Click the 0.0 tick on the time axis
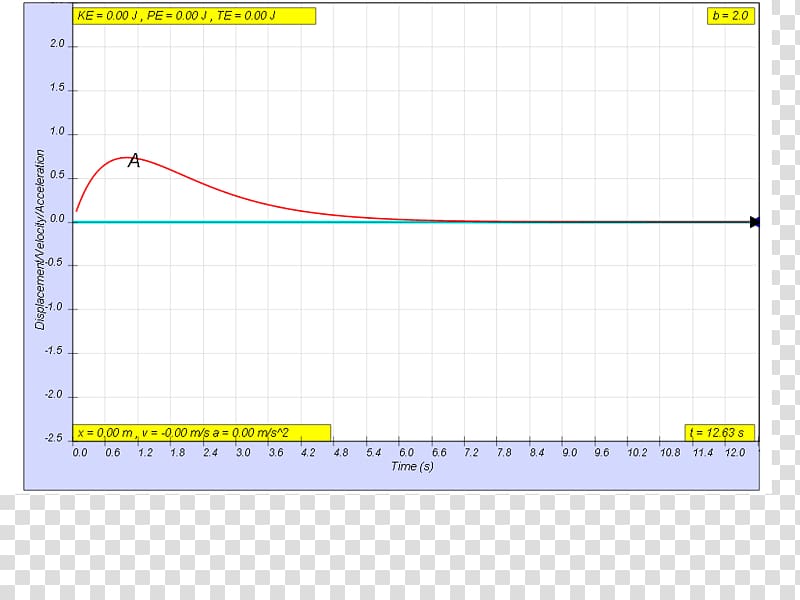Image resolution: width=800 pixels, height=600 pixels. pos(80,453)
